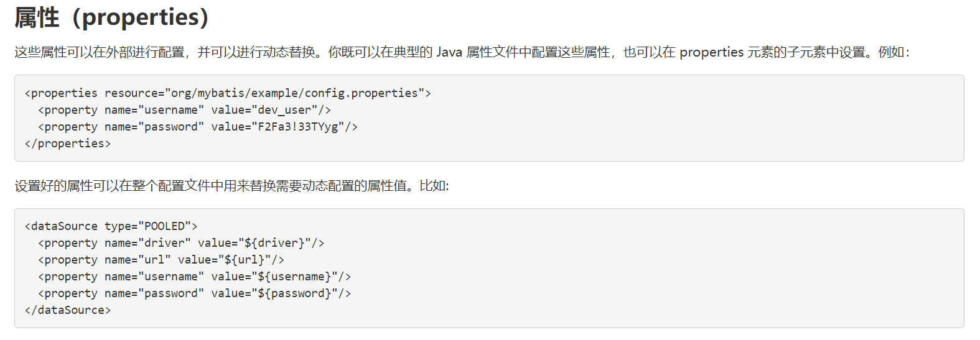The width and height of the screenshot is (980, 340).
Task: Click the word properties in the intro paragraph
Action: pyautogui.click(x=711, y=52)
